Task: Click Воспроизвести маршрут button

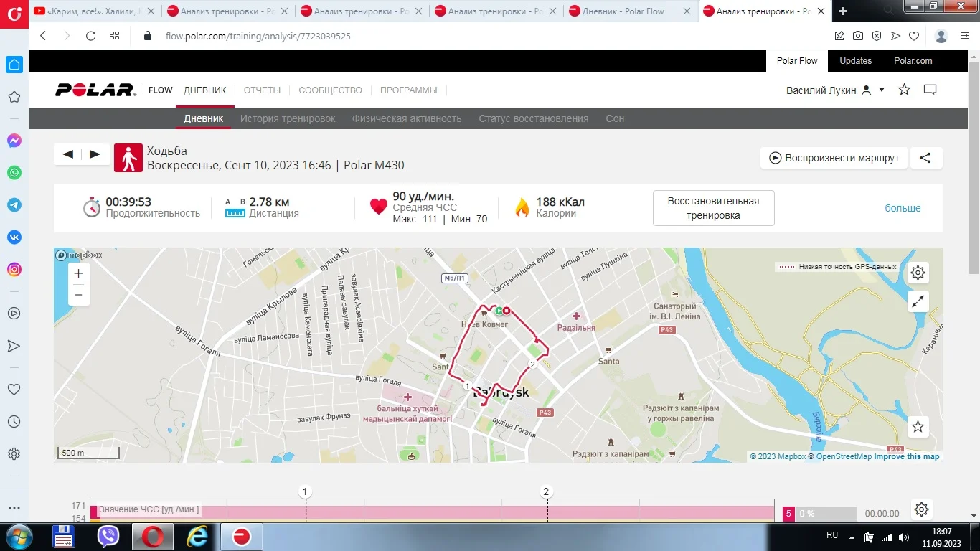Action: (x=834, y=158)
